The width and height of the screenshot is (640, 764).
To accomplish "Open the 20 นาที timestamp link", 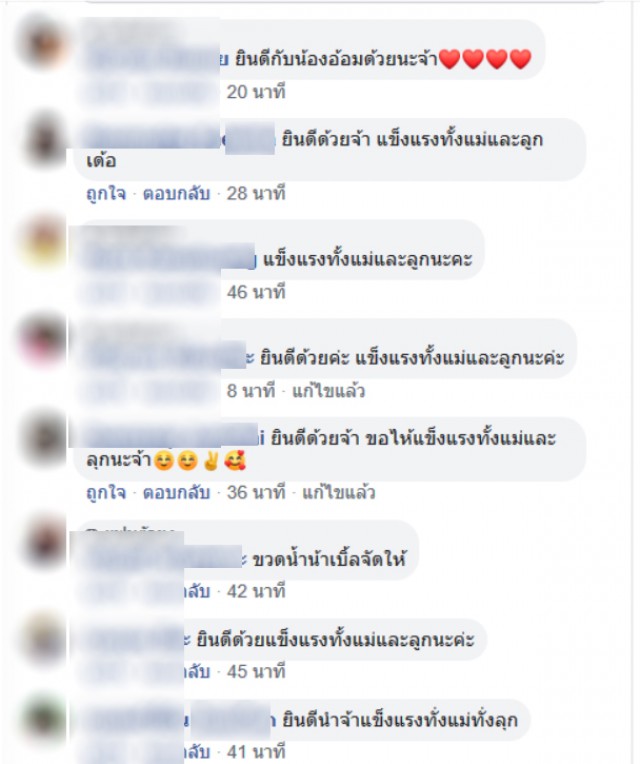I will point(256,92).
